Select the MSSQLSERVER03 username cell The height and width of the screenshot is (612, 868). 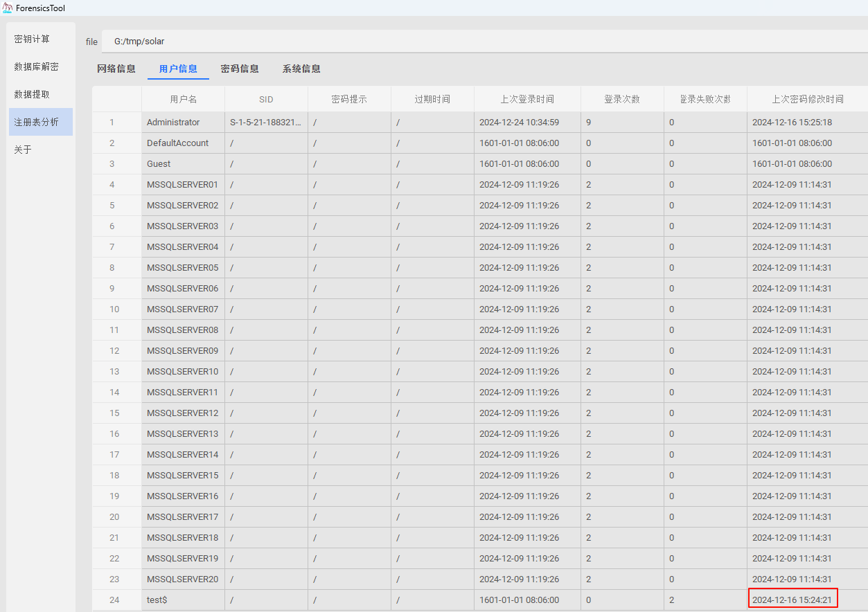(184, 226)
